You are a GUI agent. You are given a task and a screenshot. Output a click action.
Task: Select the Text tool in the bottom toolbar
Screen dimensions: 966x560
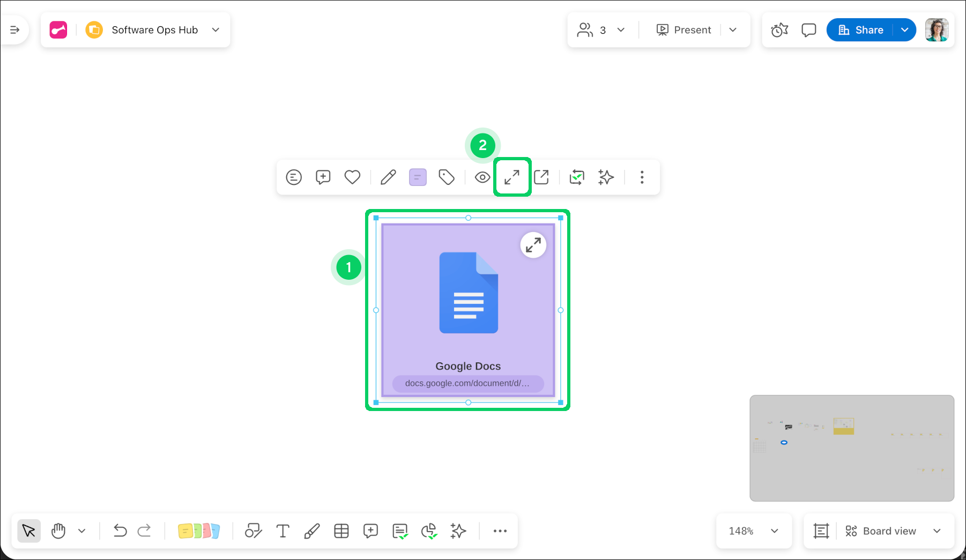click(283, 531)
